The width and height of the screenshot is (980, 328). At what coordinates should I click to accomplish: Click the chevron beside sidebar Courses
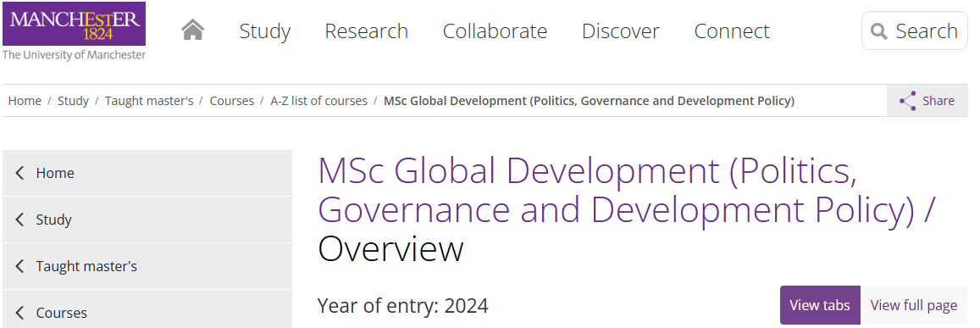(x=20, y=313)
